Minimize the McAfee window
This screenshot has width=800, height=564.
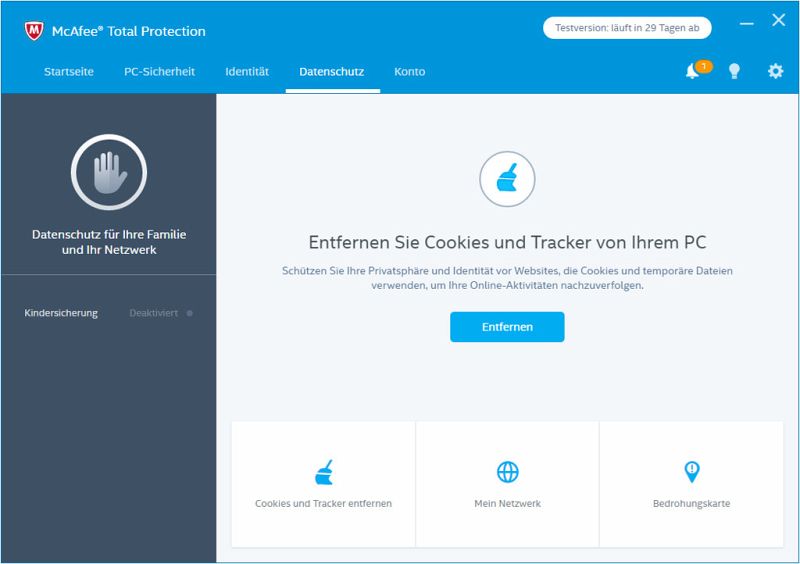point(746,23)
